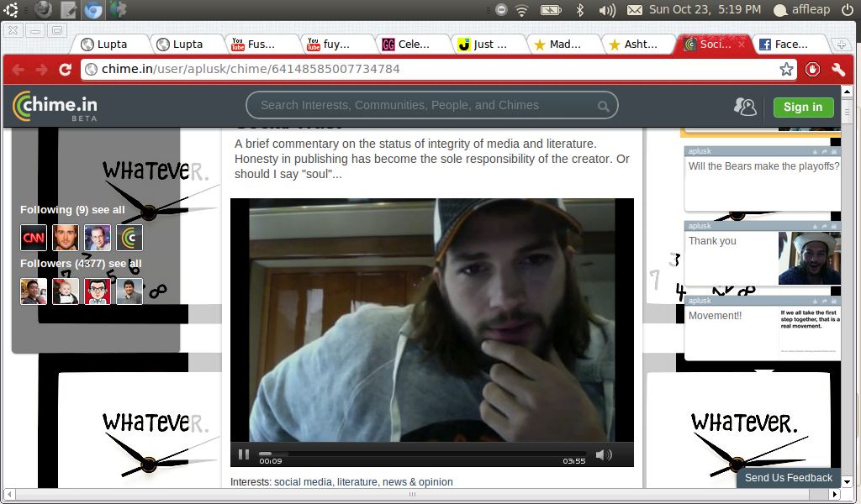Open the 'Movement!!' chime card title
861x504 pixels.
coord(715,316)
